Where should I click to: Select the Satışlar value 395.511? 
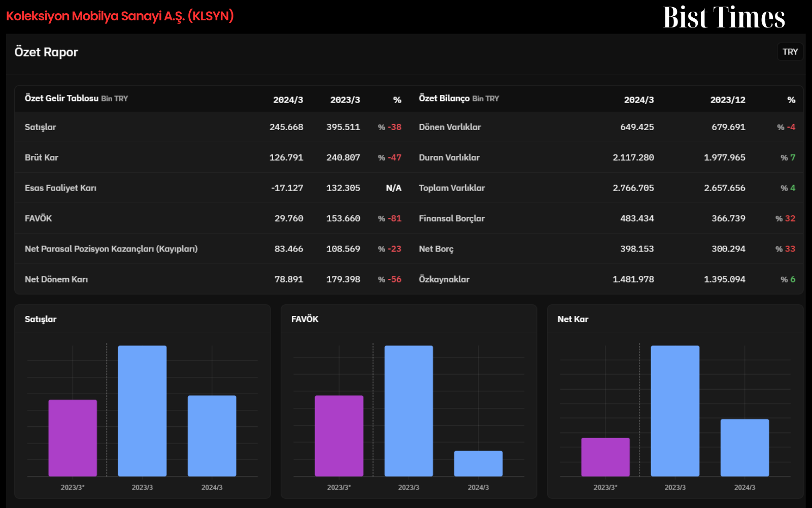(x=343, y=127)
